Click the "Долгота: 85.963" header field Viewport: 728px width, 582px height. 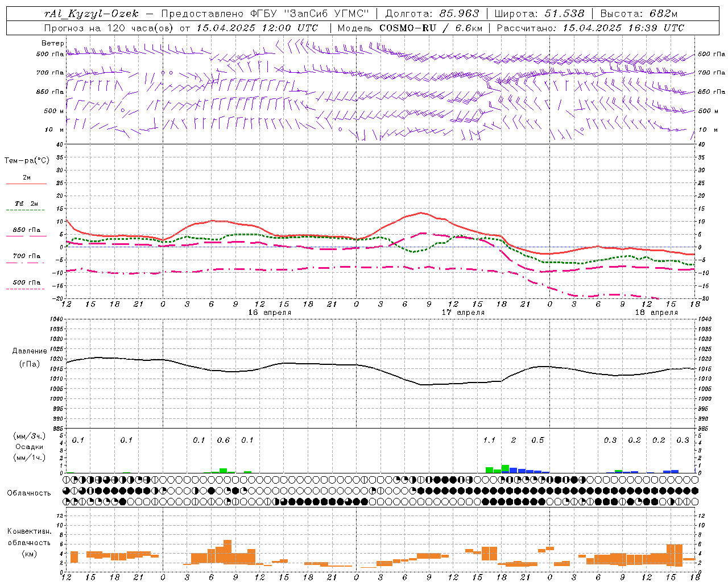(x=432, y=14)
